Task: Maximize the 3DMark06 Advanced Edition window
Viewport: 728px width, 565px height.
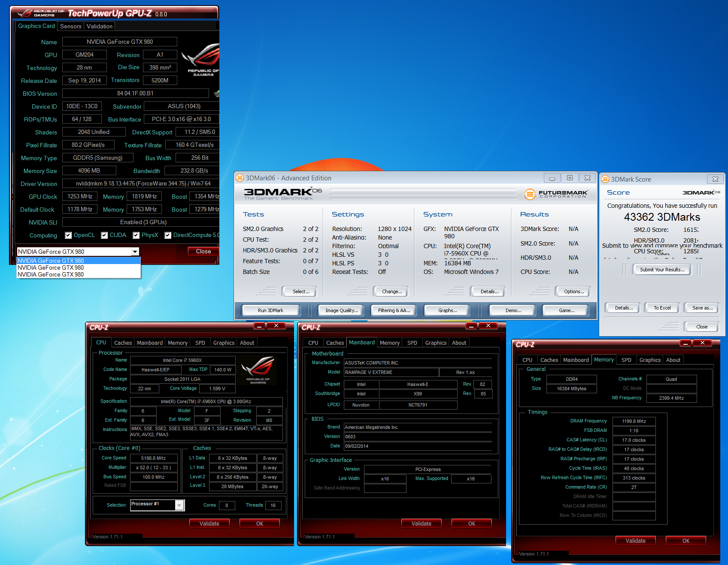Action: 570,178
